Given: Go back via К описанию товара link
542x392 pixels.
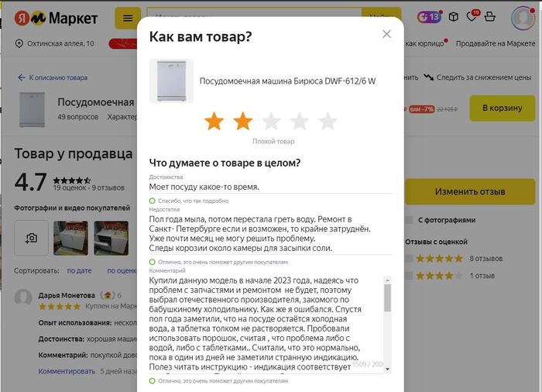Looking at the screenshot, I should 53,77.
